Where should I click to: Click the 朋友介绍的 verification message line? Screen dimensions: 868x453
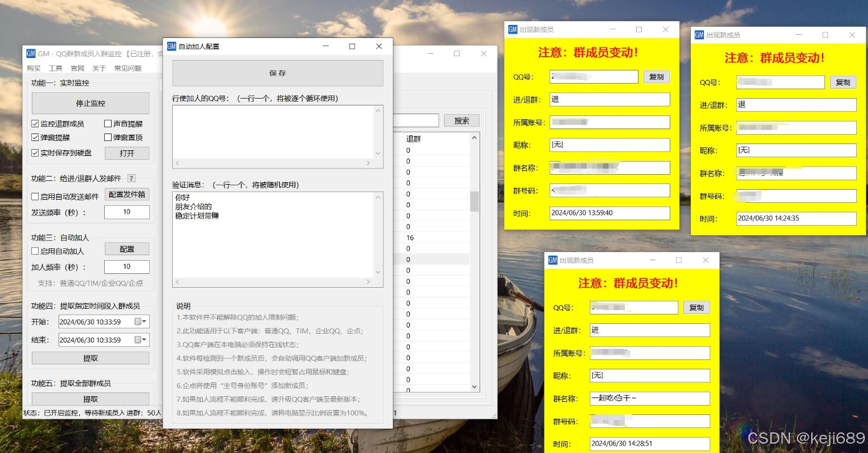(193, 207)
